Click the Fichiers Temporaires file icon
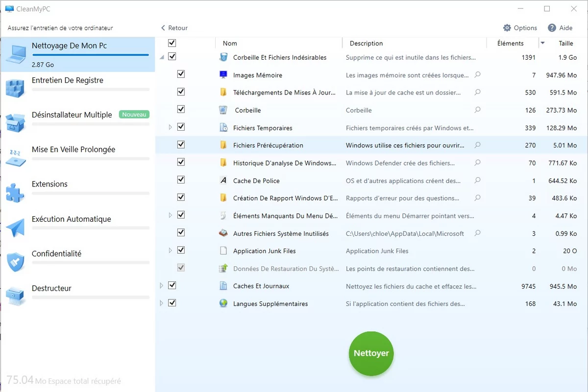 pos(223,128)
